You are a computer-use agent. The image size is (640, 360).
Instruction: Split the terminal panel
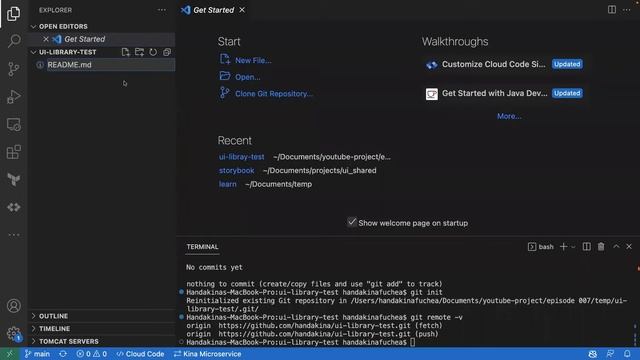coord(587,247)
